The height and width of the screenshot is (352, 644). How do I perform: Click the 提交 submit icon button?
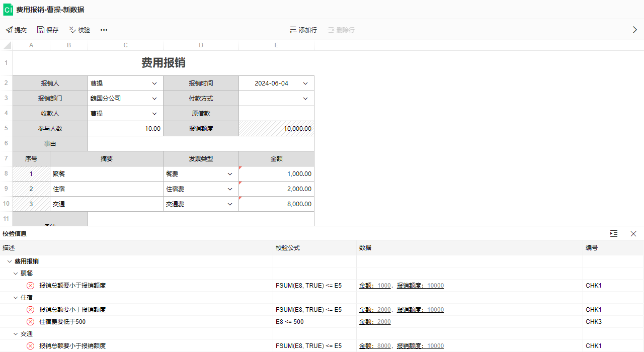tap(9, 30)
